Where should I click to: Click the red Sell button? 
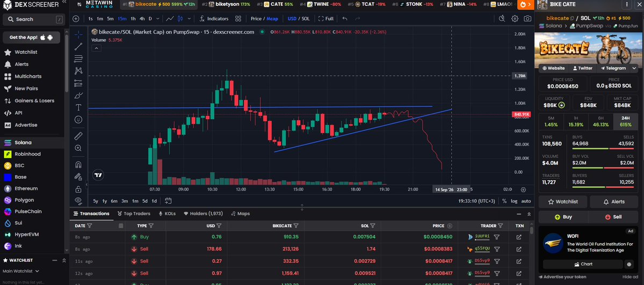point(613,217)
